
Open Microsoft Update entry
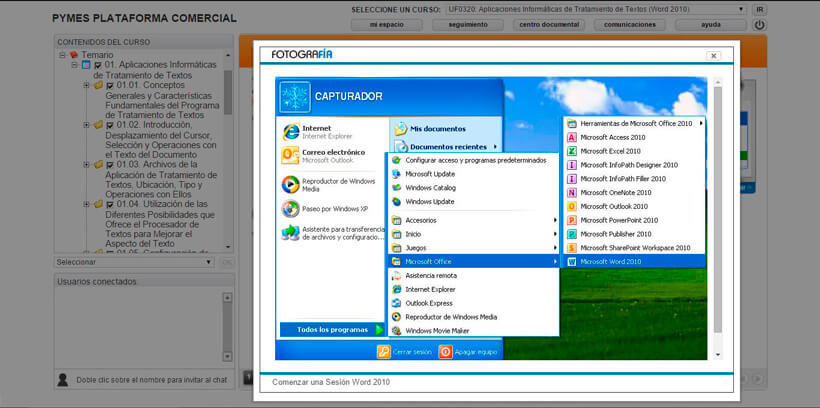click(x=475, y=174)
